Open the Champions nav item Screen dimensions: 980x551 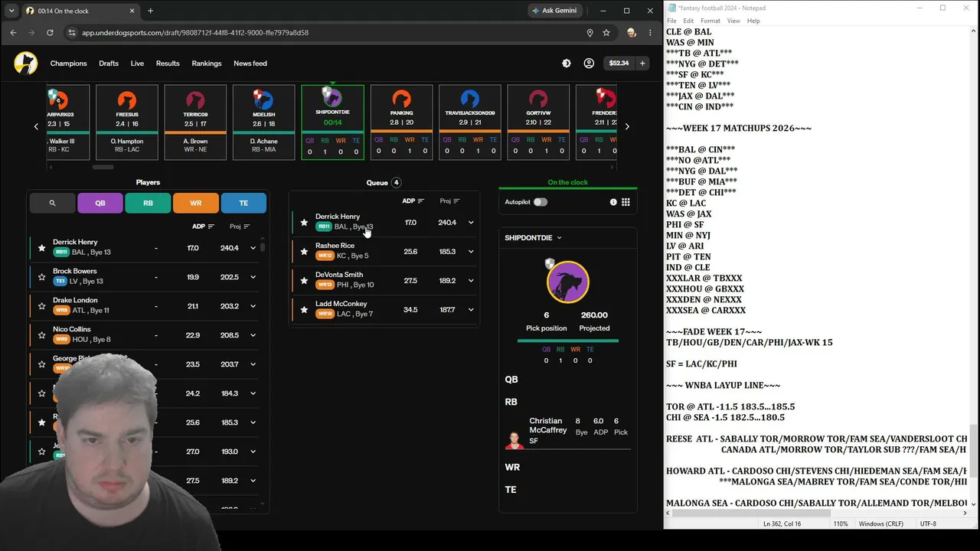tap(68, 64)
